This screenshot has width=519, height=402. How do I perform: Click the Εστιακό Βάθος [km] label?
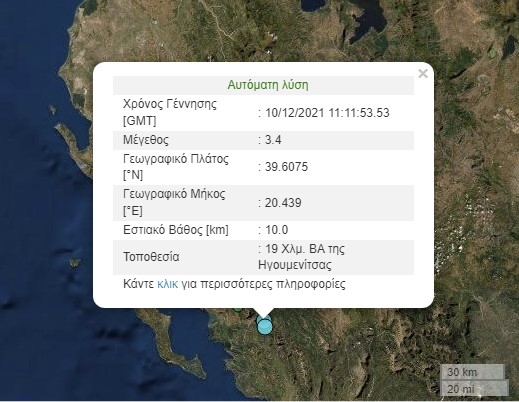176,230
